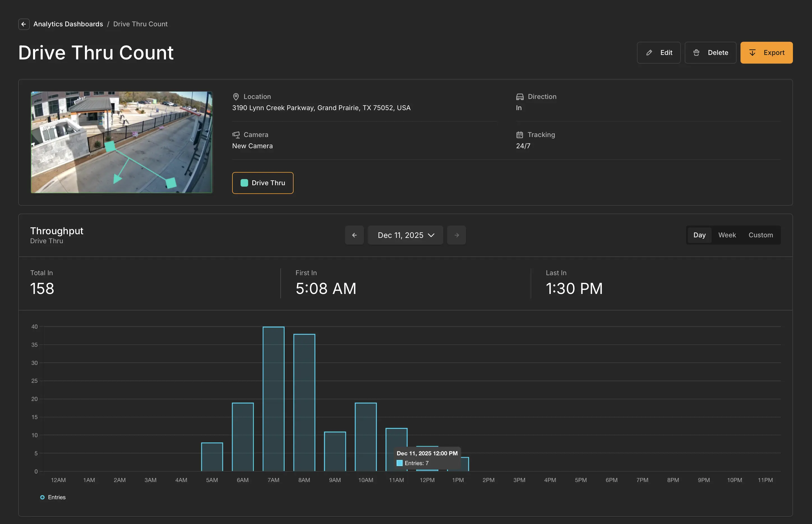812x524 pixels.
Task: Click the next date arrow
Action: pyautogui.click(x=456, y=235)
